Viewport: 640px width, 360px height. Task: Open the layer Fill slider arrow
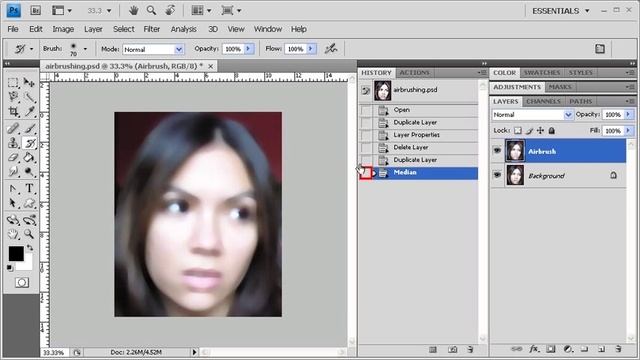pos(628,131)
